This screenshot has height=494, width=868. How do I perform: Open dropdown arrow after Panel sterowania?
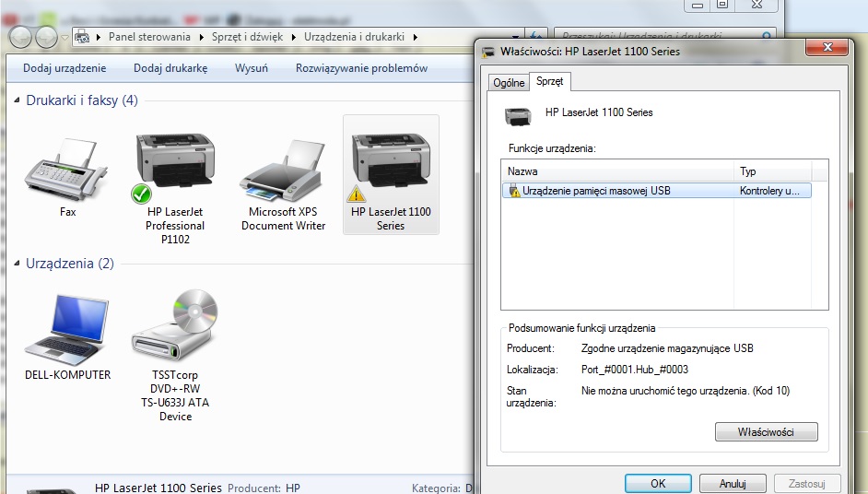tap(201, 37)
